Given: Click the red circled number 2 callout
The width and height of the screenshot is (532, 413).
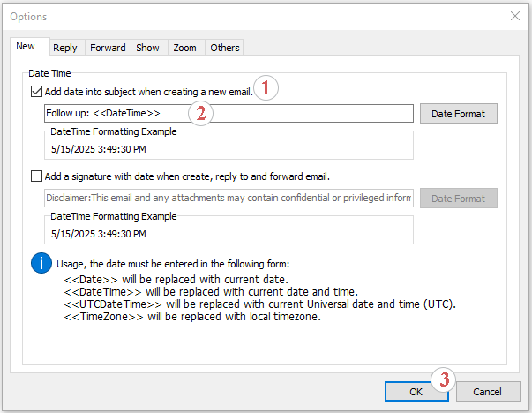Looking at the screenshot, I should [202, 113].
